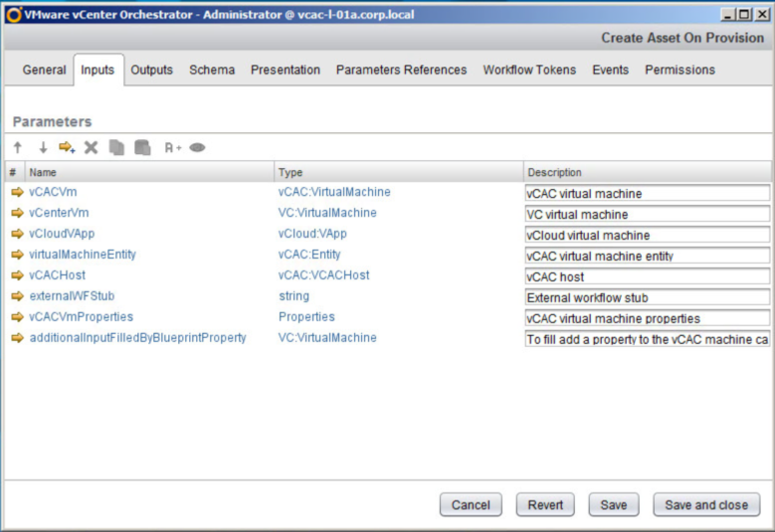This screenshot has width=775, height=532.
Task: Click the Save button
Action: (x=614, y=505)
